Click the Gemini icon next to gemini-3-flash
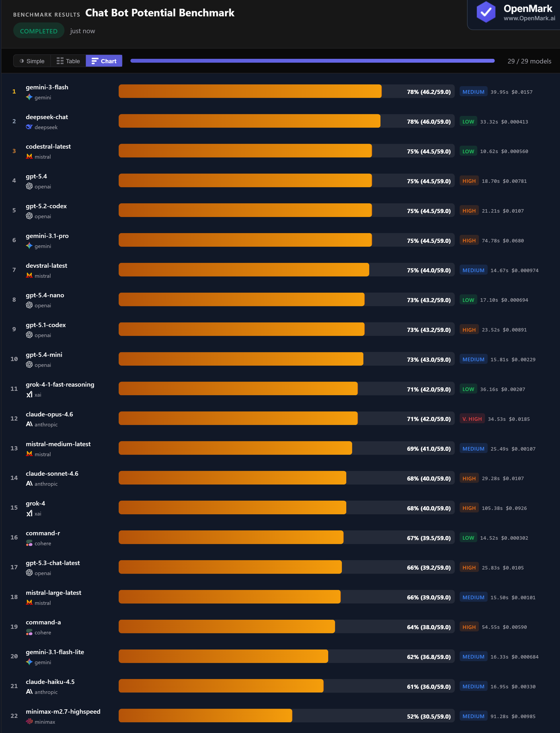 pyautogui.click(x=29, y=97)
